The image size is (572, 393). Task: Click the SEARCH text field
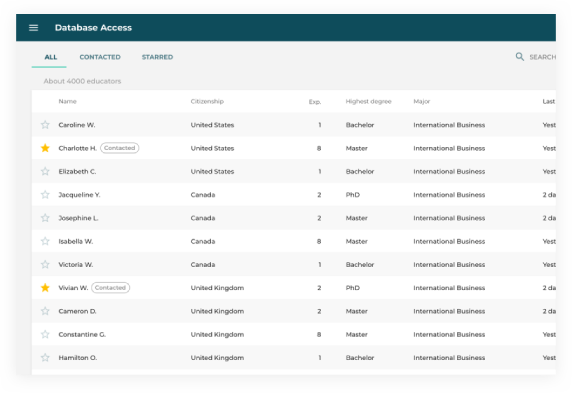pyautogui.click(x=542, y=57)
